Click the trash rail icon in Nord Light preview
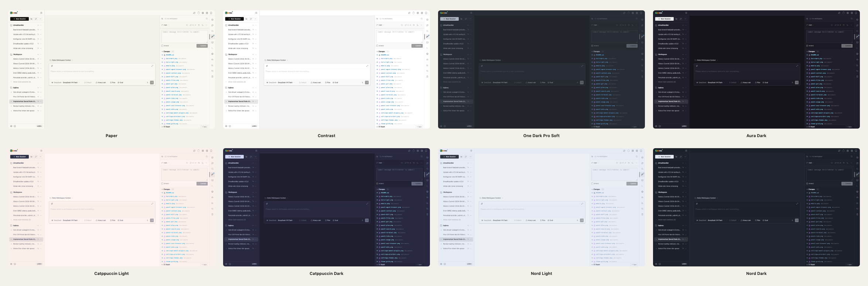Image resolution: width=868 pixels, height=286 pixels. [642, 214]
